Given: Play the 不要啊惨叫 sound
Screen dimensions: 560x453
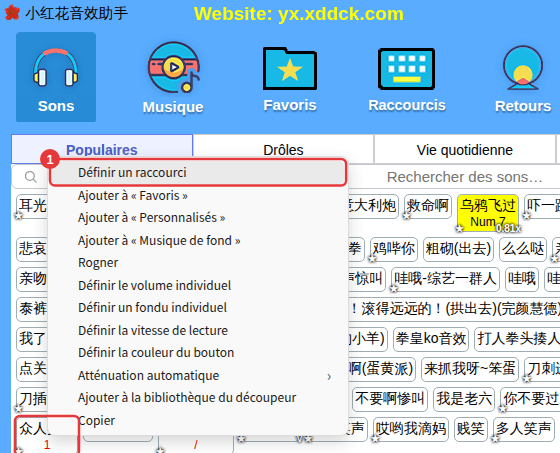Looking at the screenshot, I should coord(390,399).
